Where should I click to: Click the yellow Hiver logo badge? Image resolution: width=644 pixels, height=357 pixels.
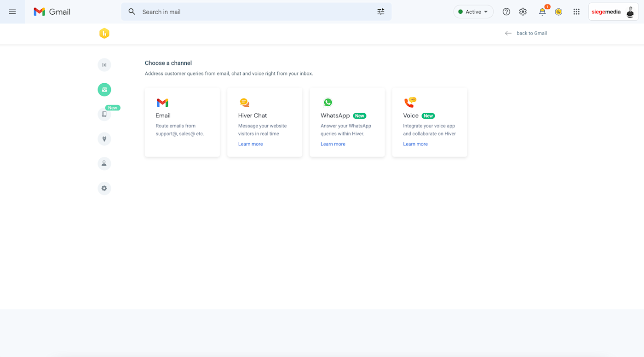[104, 33]
